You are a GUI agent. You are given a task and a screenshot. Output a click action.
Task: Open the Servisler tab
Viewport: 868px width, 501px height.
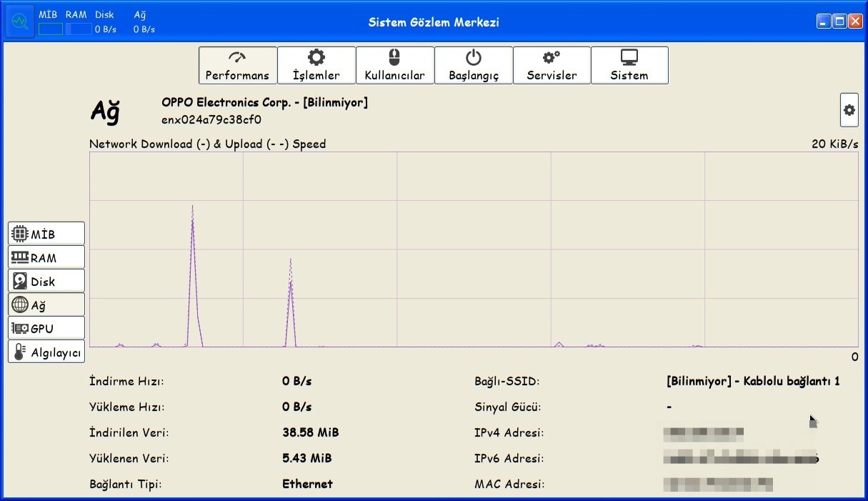[552, 66]
